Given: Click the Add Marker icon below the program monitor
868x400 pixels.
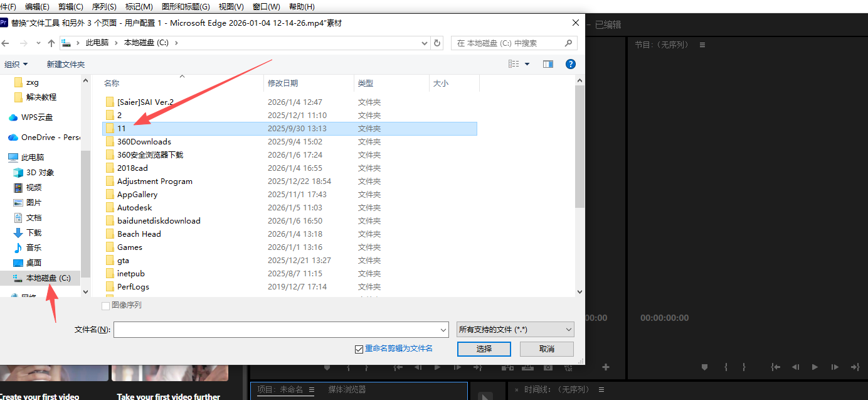Looking at the screenshot, I should 705,367.
